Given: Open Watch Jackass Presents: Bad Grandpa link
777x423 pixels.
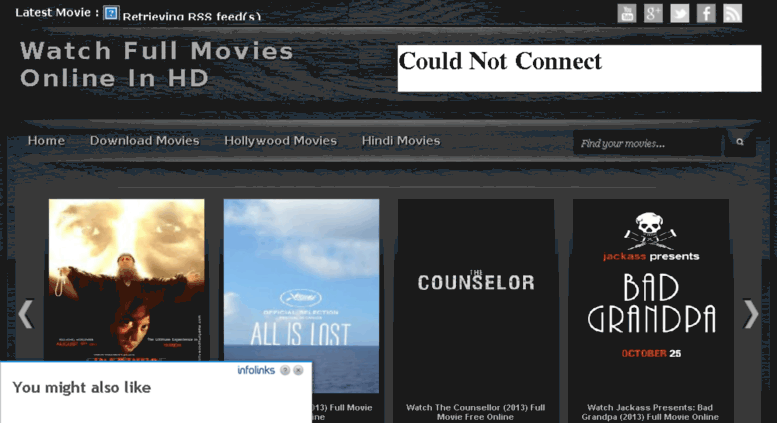Looking at the screenshot, I should [x=650, y=412].
